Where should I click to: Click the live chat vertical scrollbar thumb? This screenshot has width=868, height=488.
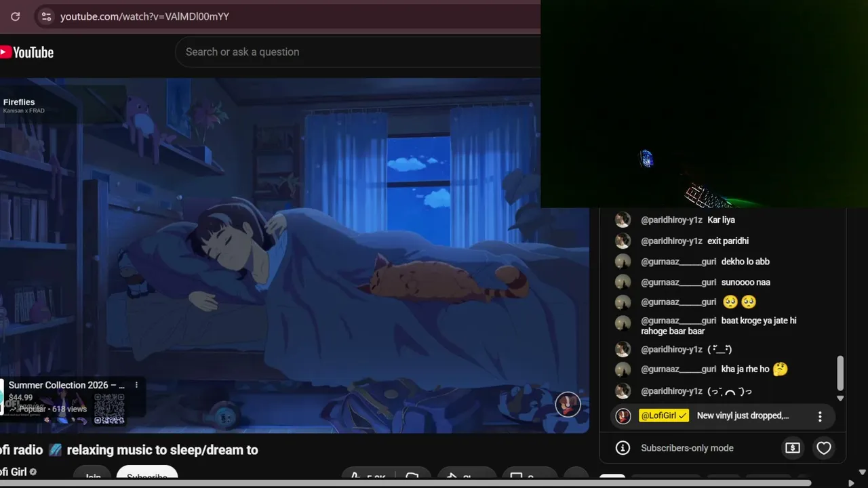840,373
